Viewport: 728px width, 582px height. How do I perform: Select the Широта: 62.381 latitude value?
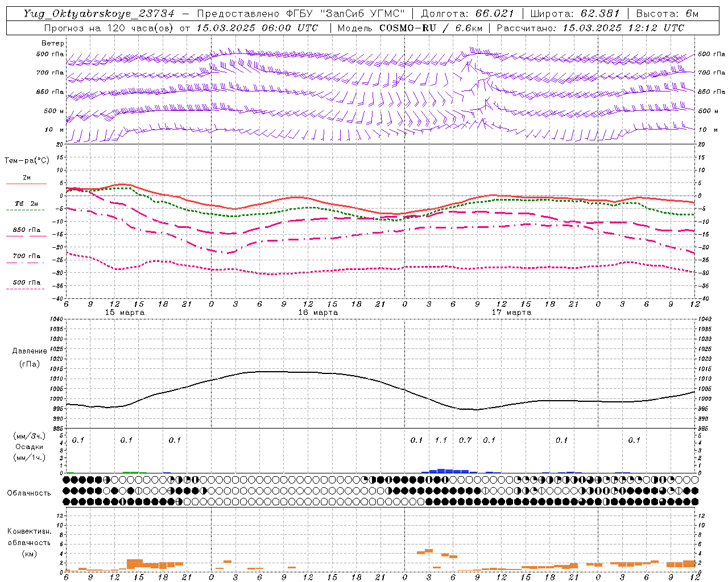(x=575, y=14)
